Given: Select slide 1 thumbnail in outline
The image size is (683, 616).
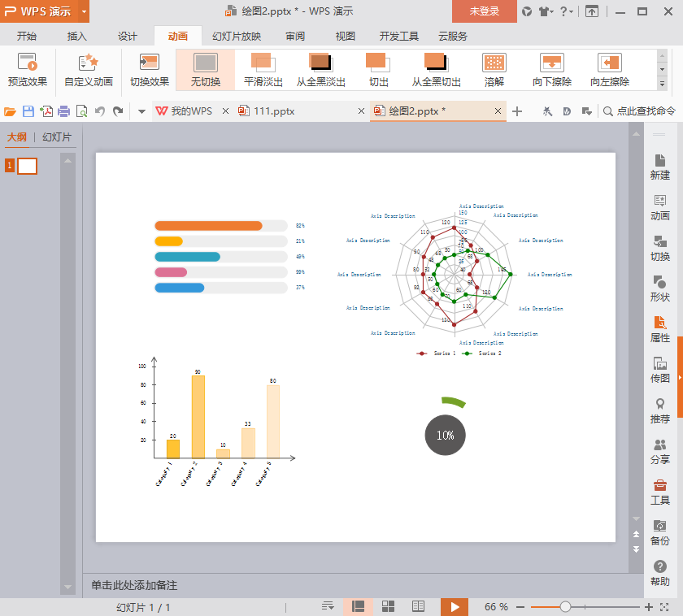Looking at the screenshot, I should [27, 166].
